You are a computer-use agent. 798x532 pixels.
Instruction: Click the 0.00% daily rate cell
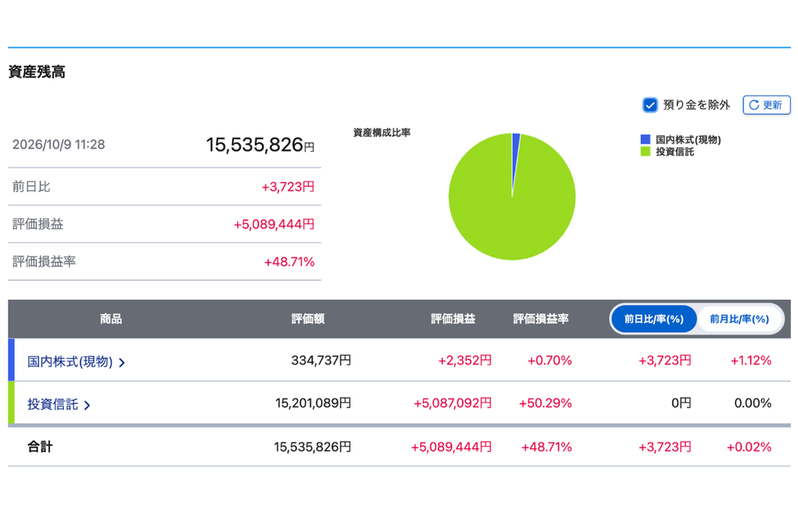click(753, 403)
